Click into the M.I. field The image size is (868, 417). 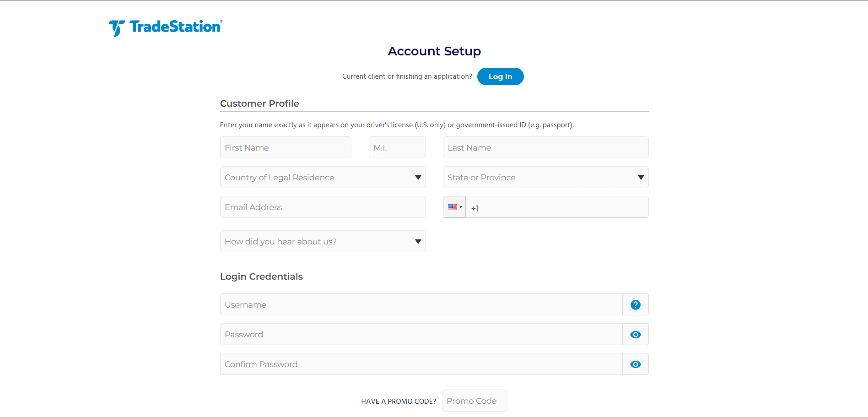[397, 148]
